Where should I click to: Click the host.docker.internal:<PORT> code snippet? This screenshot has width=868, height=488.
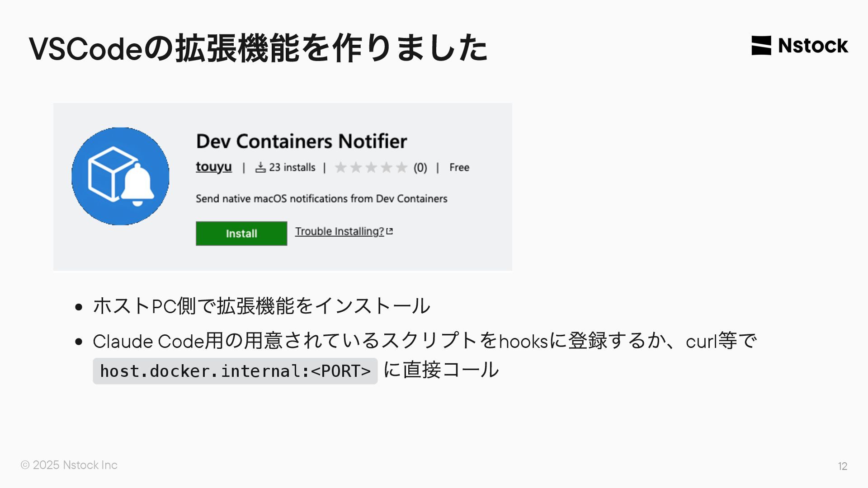tap(235, 371)
